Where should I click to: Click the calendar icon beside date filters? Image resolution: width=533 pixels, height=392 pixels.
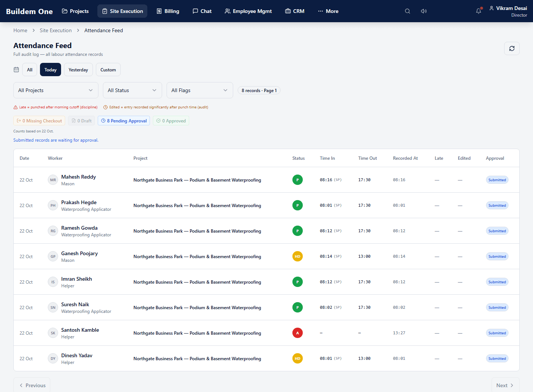(x=16, y=70)
